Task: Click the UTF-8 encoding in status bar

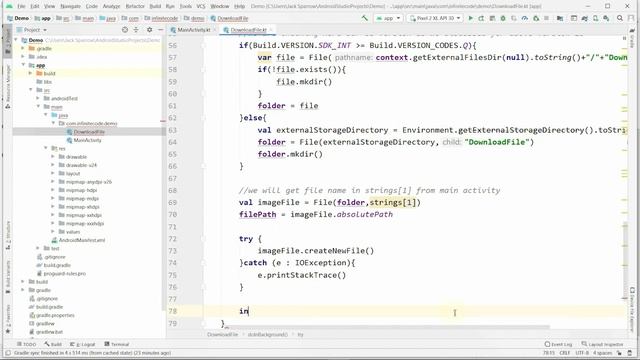Action: (582, 353)
